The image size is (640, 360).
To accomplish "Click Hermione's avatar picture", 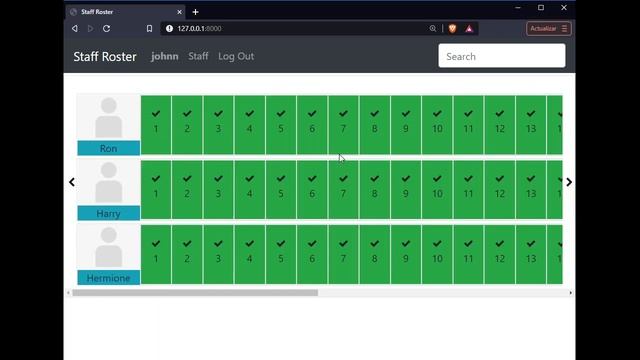I will pyautogui.click(x=109, y=247).
